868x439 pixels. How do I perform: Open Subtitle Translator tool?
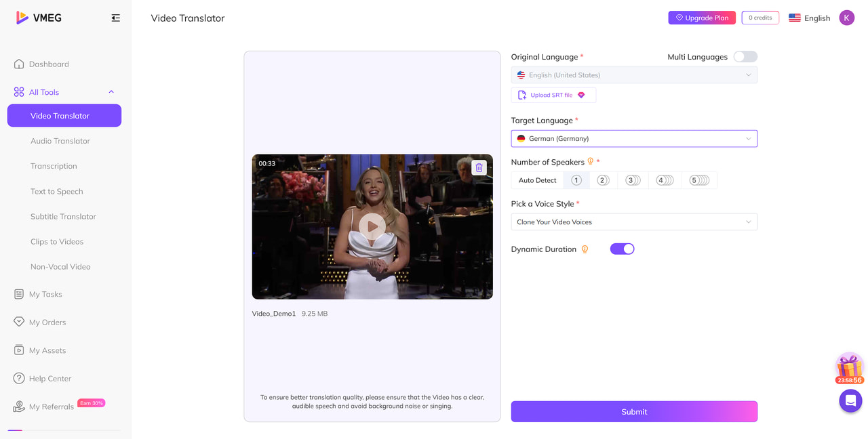pos(63,217)
